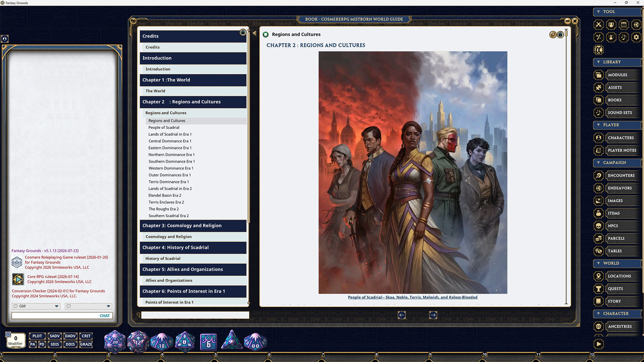Open the Party Sheet tool icon
The height and width of the screenshot is (362, 644).
(x=611, y=24)
